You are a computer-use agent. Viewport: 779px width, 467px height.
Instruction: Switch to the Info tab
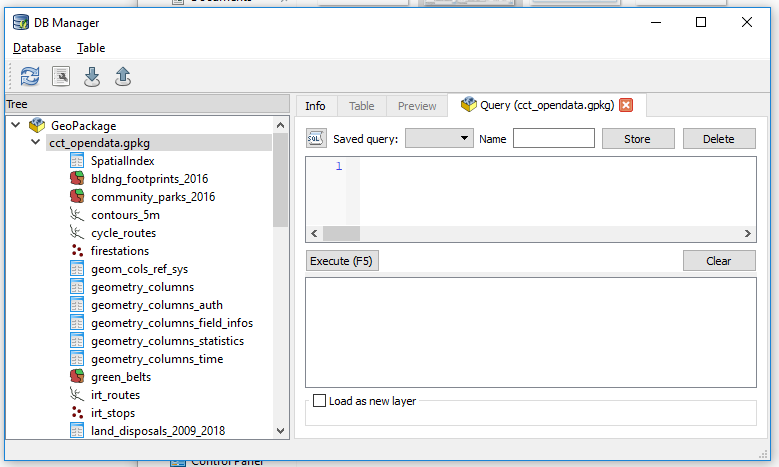315,106
